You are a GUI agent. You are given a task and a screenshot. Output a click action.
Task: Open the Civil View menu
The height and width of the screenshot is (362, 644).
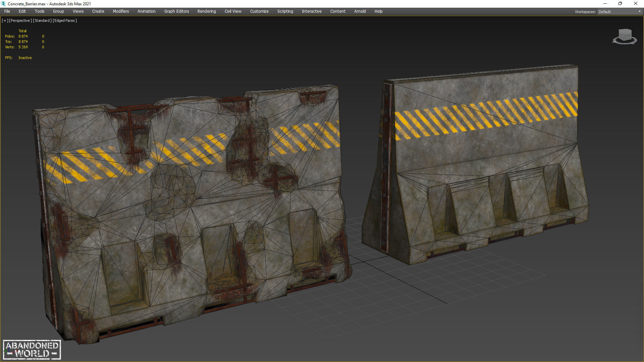tap(233, 11)
